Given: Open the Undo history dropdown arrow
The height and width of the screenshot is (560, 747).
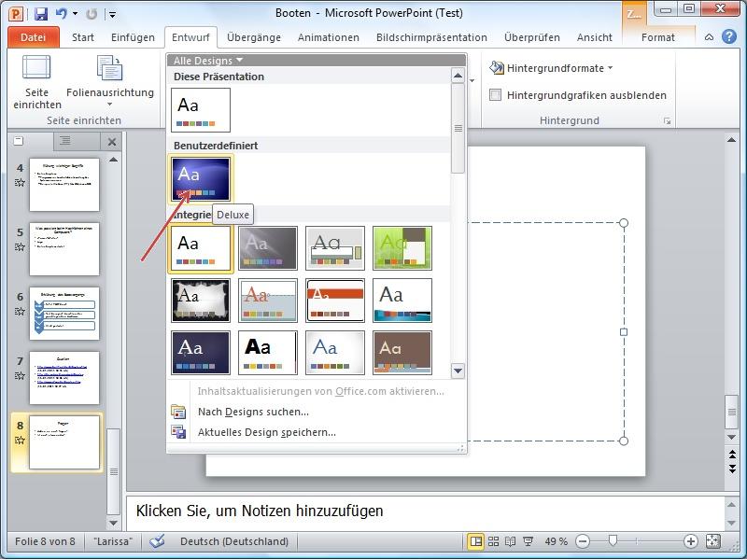Looking at the screenshot, I should 76,14.
